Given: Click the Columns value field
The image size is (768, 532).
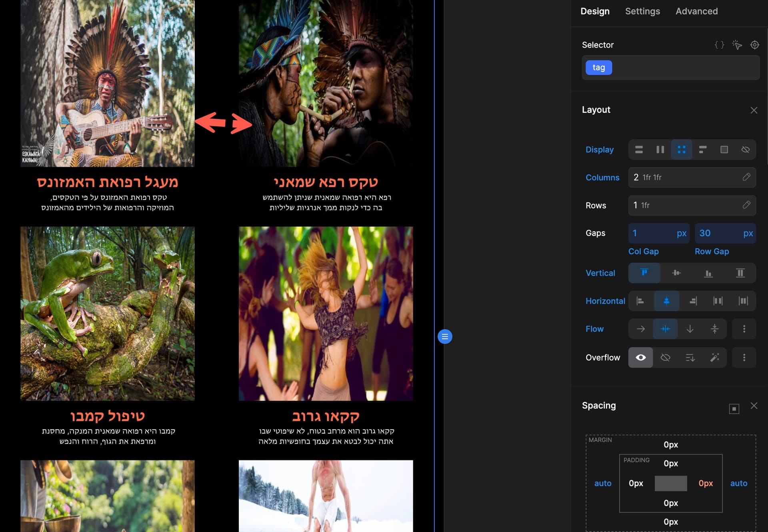Looking at the screenshot, I should click(692, 177).
